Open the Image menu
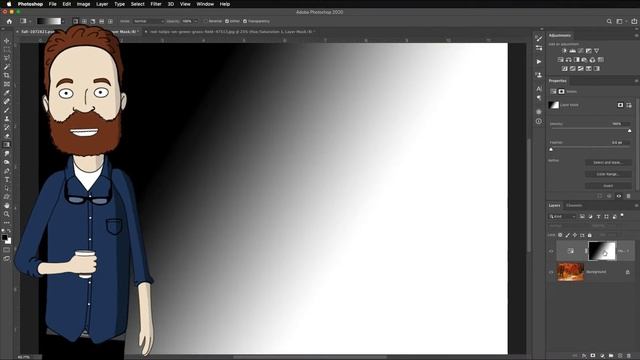This screenshot has width=640, height=360. 83,4
